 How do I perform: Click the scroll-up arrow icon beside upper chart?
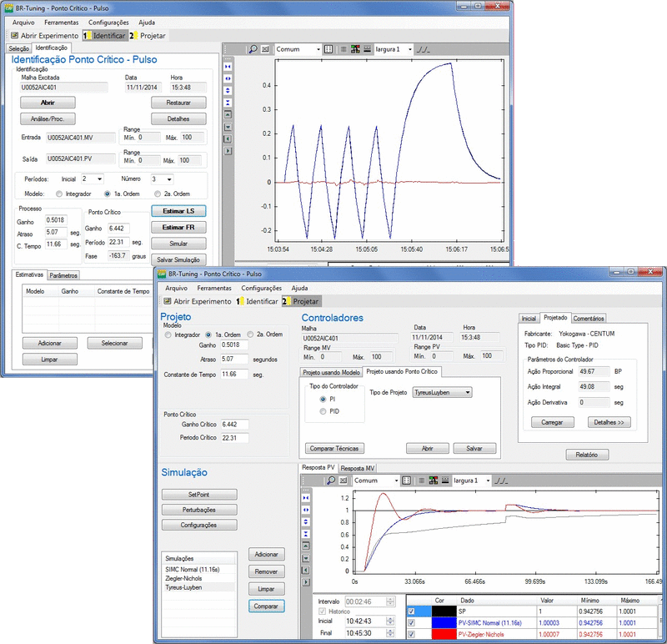(x=229, y=113)
